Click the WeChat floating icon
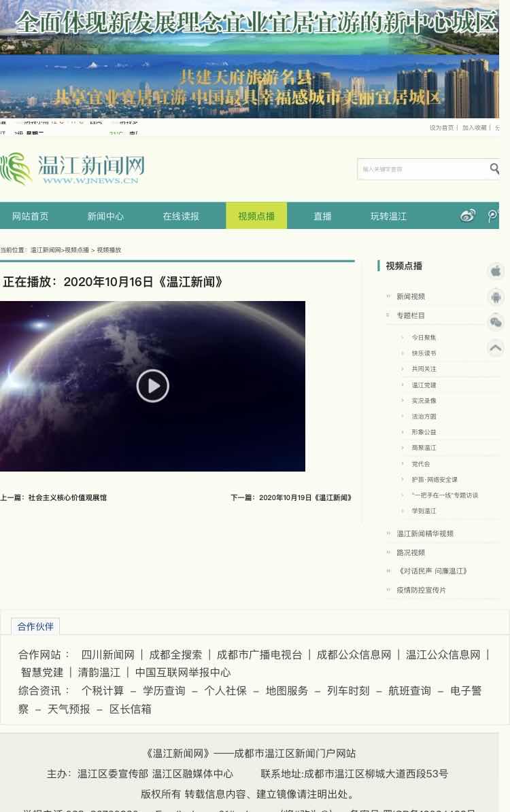The image size is (510, 812). click(x=496, y=322)
